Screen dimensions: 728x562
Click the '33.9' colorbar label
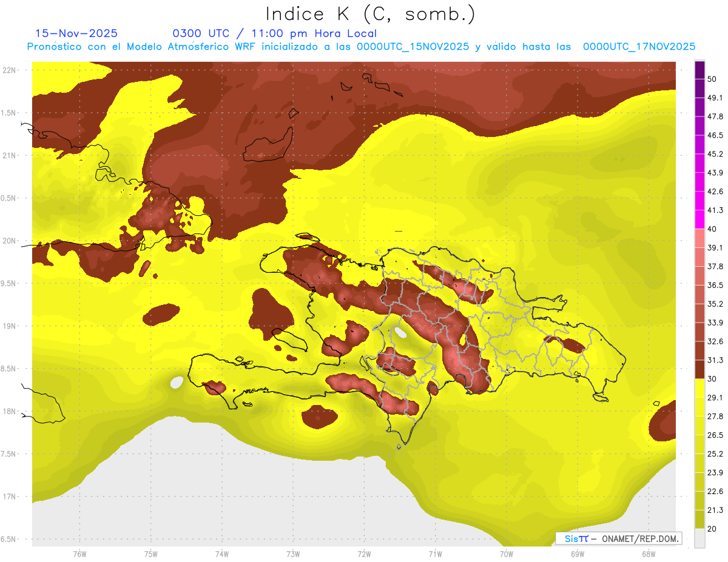(x=715, y=323)
